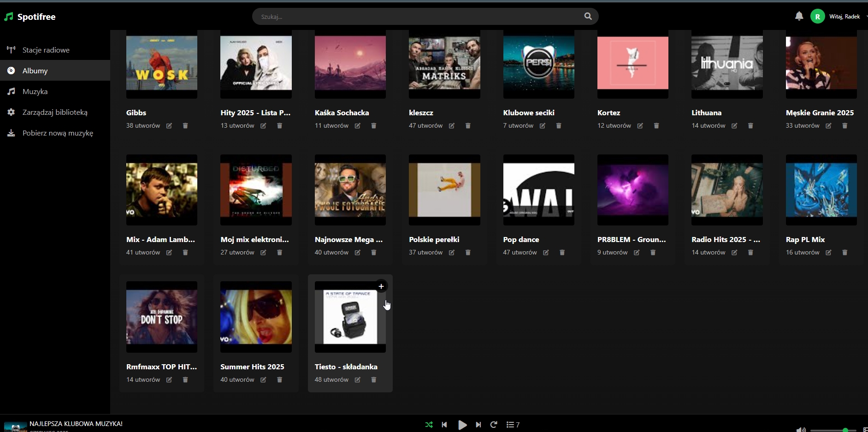
Task: Mute audio with the speaker icon
Action: (801, 430)
